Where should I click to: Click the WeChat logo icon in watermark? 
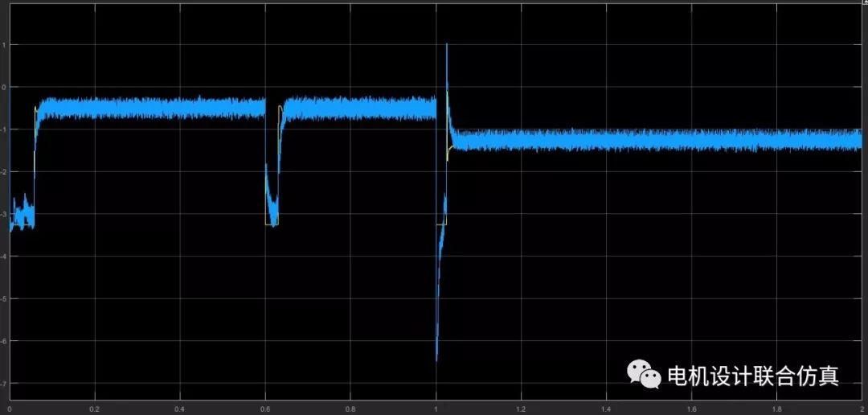tap(645, 373)
